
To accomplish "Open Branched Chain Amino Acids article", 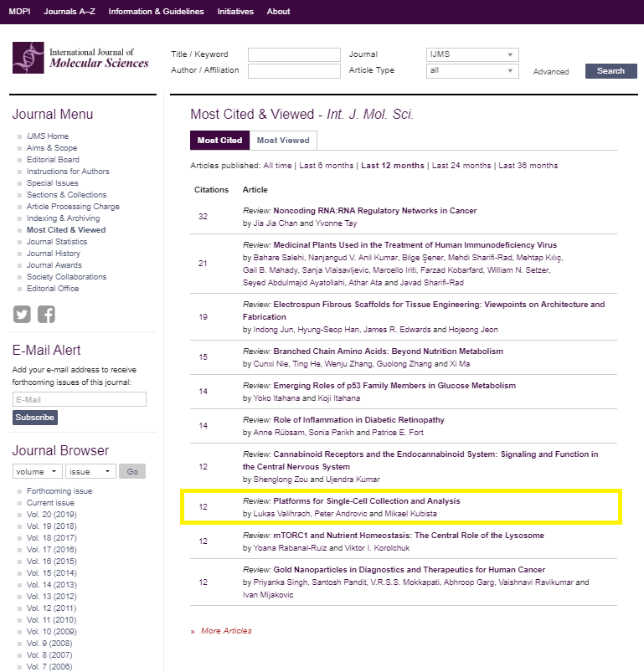I will coord(389,351).
